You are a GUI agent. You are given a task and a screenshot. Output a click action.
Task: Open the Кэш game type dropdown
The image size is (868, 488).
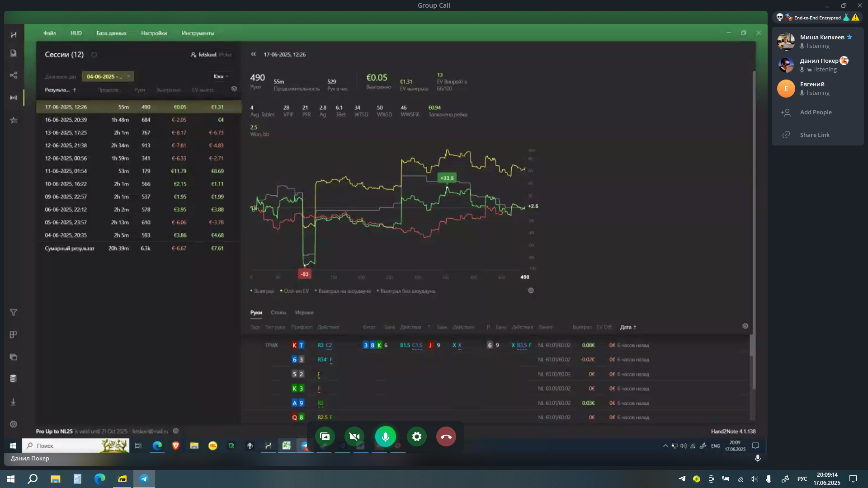point(221,76)
